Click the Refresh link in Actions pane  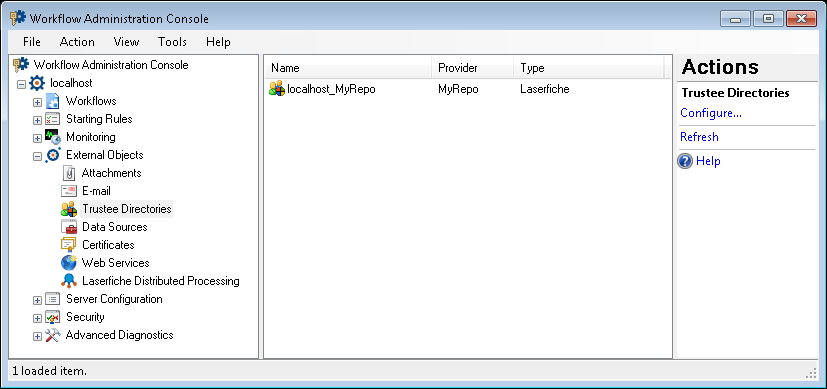(699, 137)
